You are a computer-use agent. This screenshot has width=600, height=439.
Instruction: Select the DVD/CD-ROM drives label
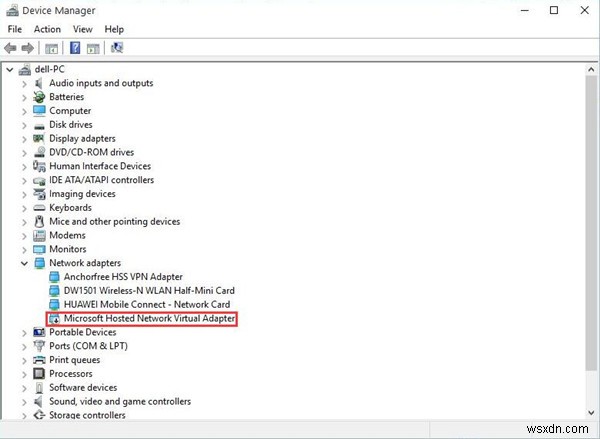coord(91,152)
